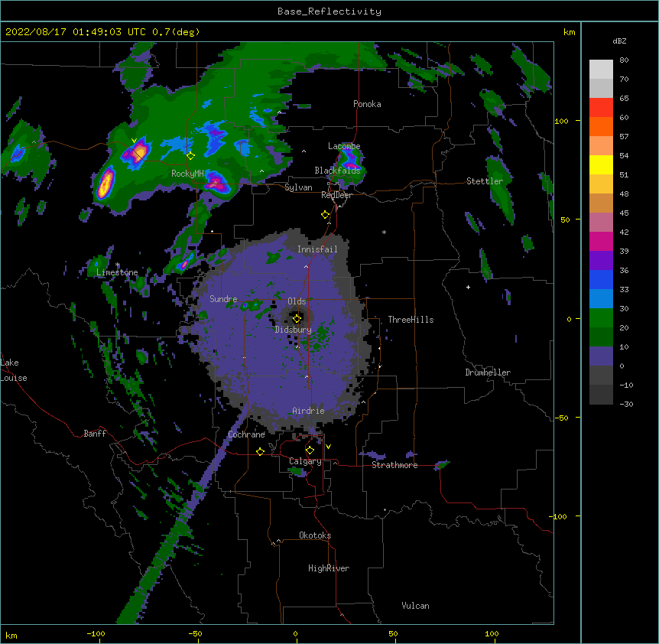Pick the red 60-65 dBZ legend color
The height and width of the screenshot is (644, 659).
coord(601,108)
